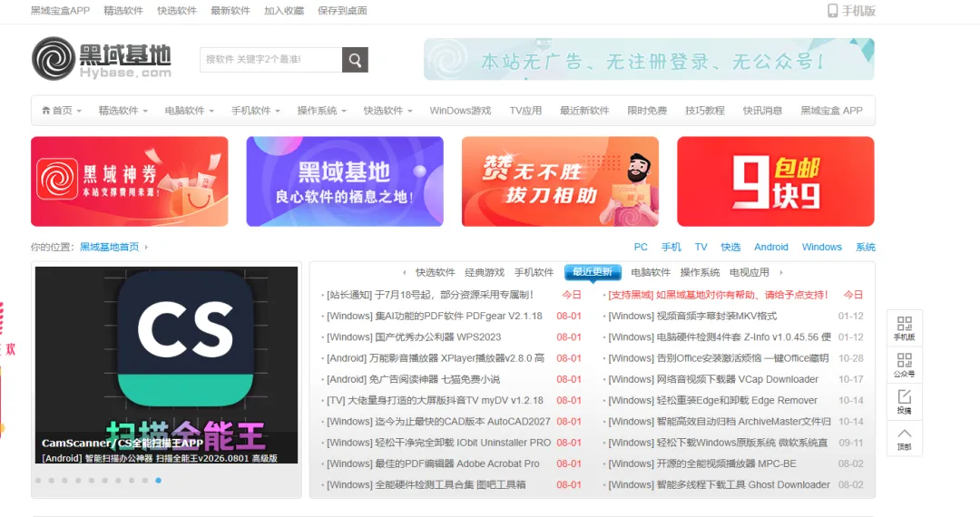This screenshot has height=517, width=980.
Task: Click the 保存到桌面 link
Action: (x=342, y=11)
